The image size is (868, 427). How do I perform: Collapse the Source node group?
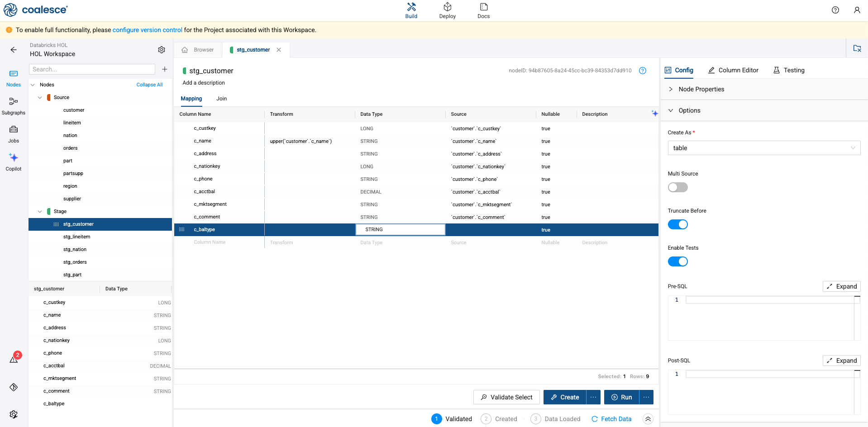click(40, 97)
